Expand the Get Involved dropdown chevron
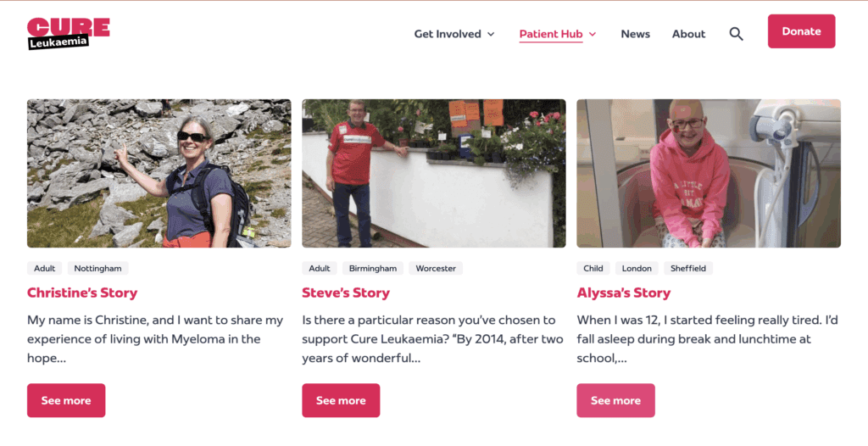This screenshot has height=446, width=868. point(490,35)
